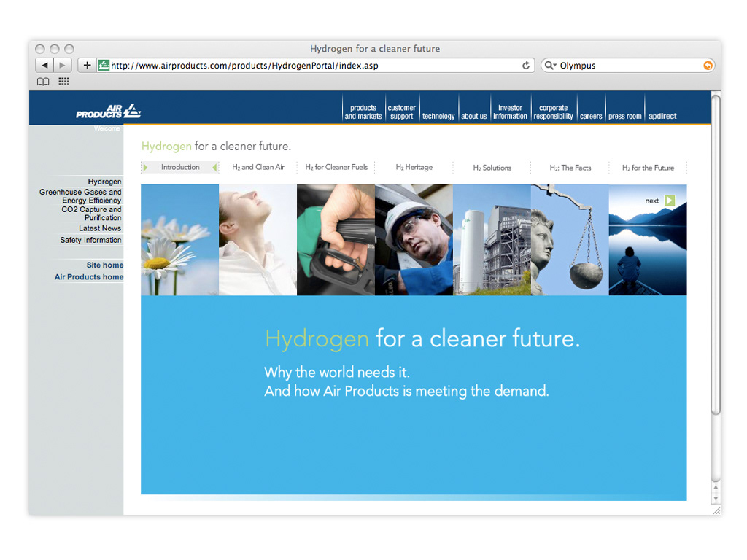Open corporate responsibility menu
The image size is (747, 560).
pos(553,112)
